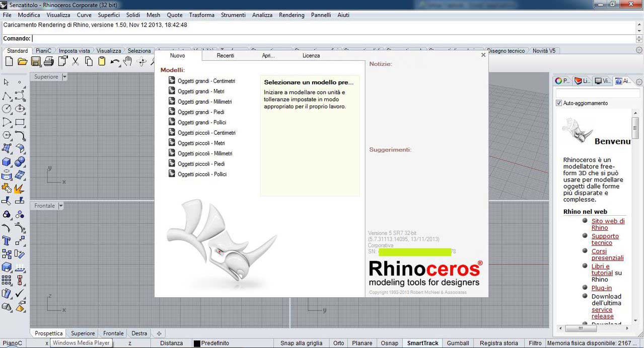Click the checkmark analysis tool icon

(x=20, y=293)
